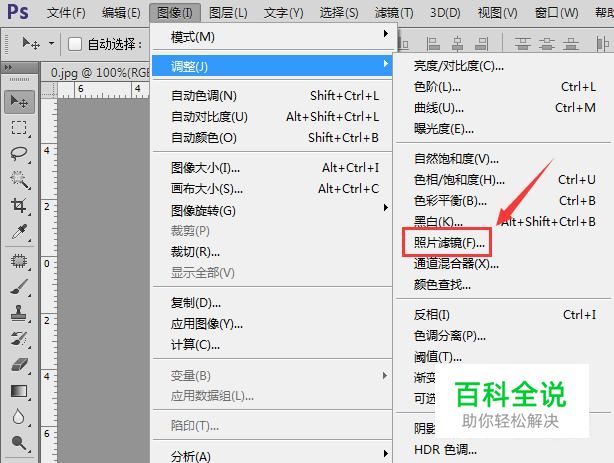Choose 图像大小(I)... menu entry

pyautogui.click(x=272, y=168)
